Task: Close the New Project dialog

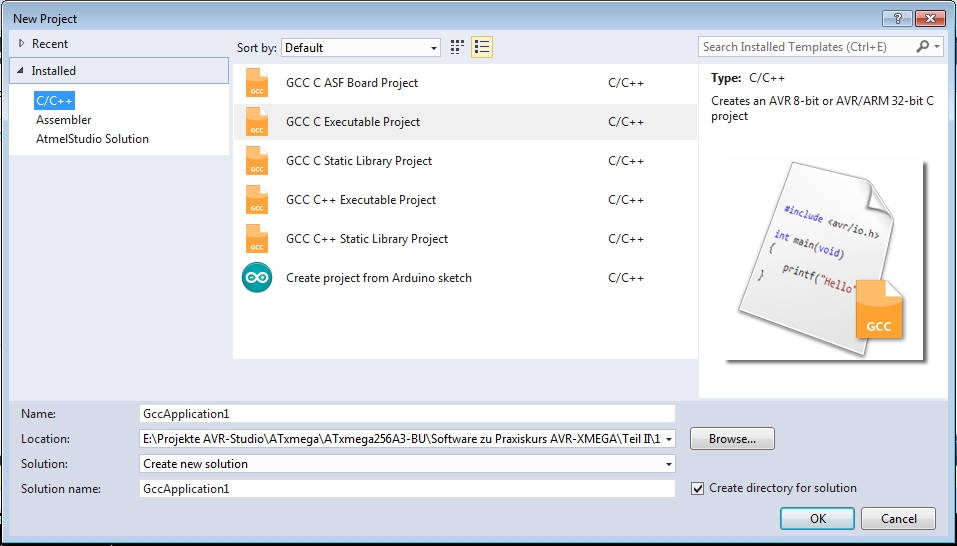Action: coord(930,18)
